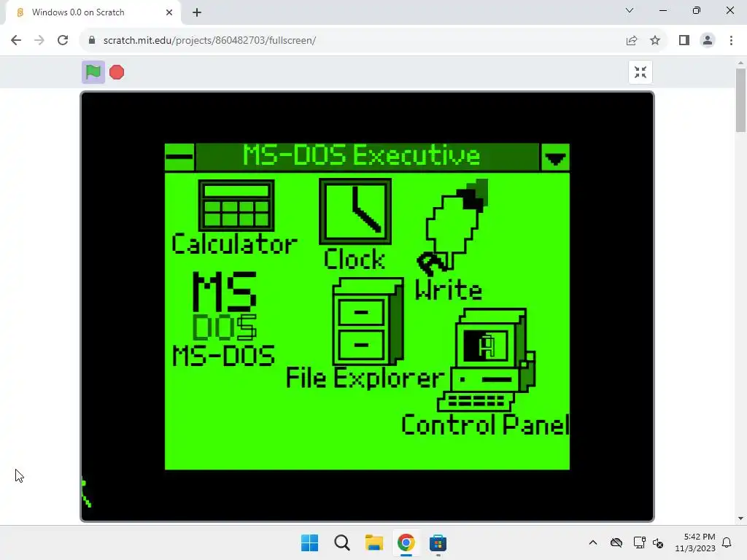Open the Windows Start menu
This screenshot has width=747, height=560.
click(x=309, y=542)
